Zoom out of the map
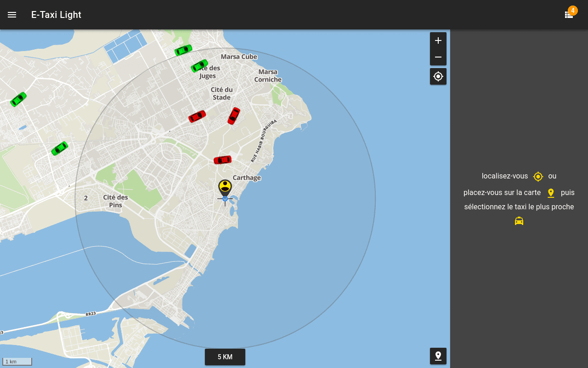 click(x=438, y=57)
